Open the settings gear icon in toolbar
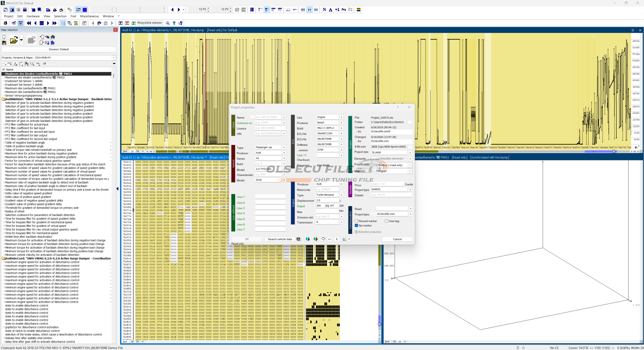Screen dimensions: 644x350 pyautogui.click(x=168, y=23)
